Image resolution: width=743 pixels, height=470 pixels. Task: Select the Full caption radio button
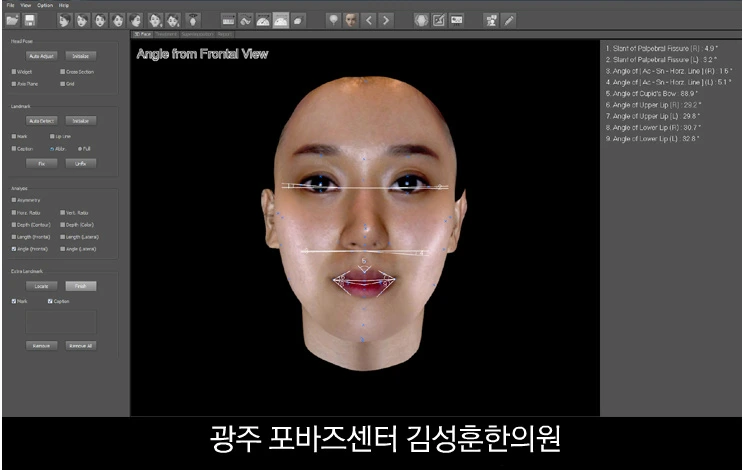pyautogui.click(x=80, y=148)
